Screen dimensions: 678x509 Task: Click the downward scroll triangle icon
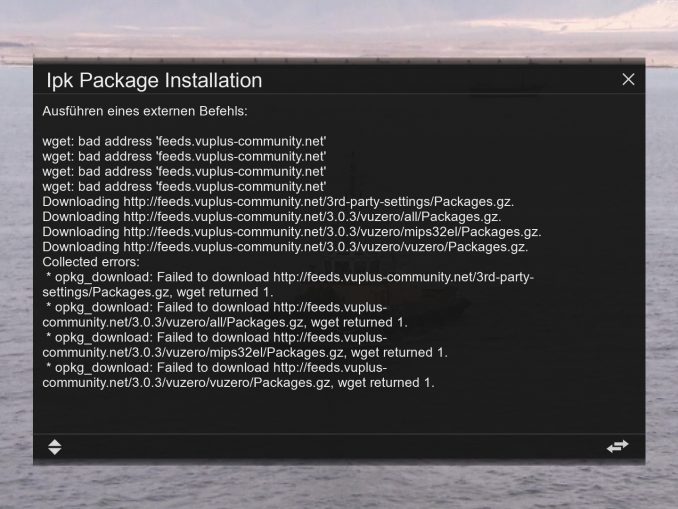point(54,451)
